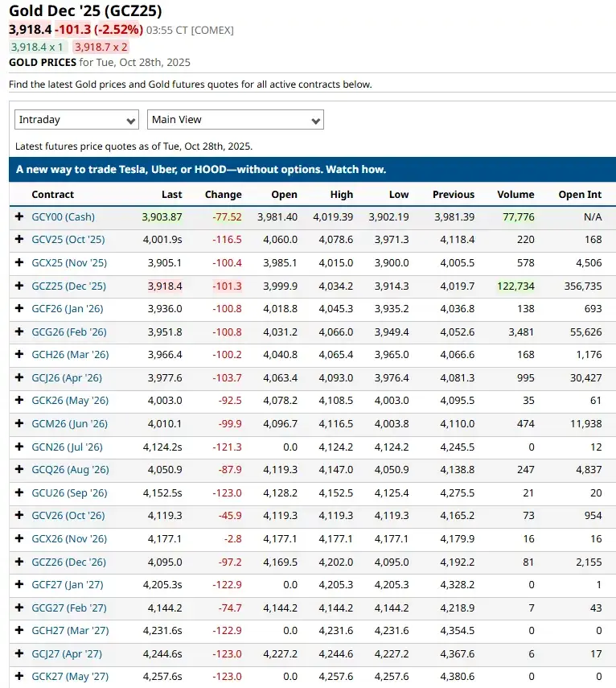The image size is (616, 688).
Task: Open the GCF26 (Jan '26) contract link
Action: (68, 308)
